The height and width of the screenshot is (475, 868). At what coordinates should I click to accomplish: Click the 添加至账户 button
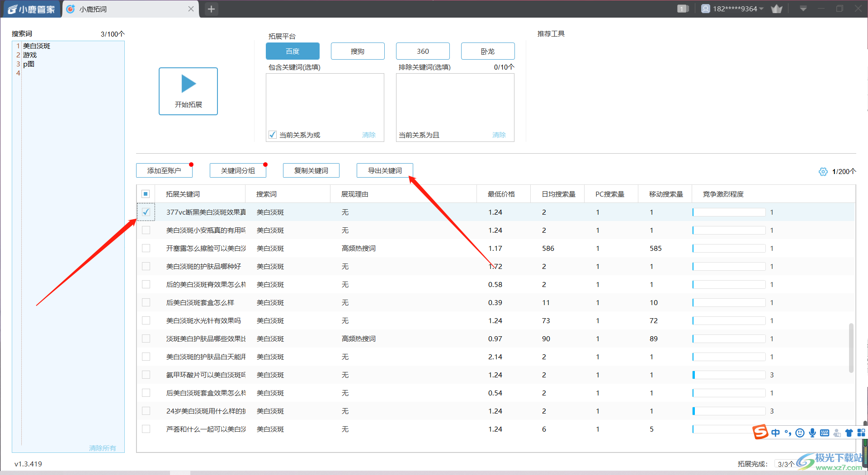coord(164,170)
